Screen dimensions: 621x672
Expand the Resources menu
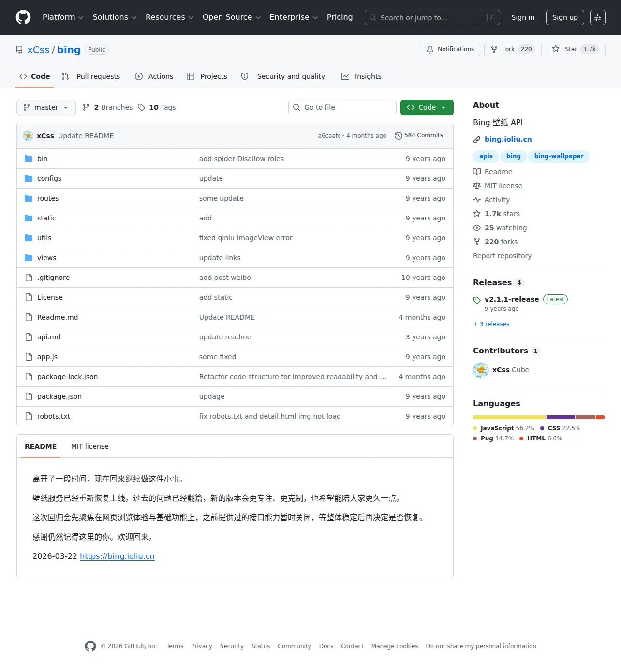point(170,17)
